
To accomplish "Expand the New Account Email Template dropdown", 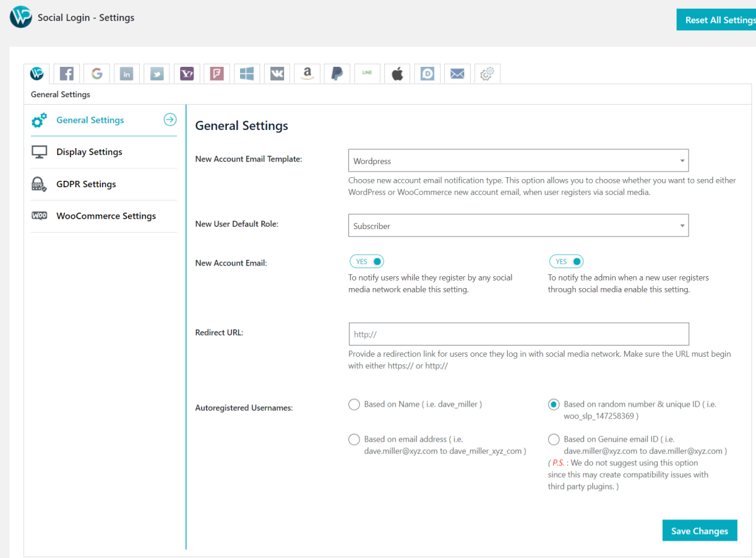I will pyautogui.click(x=518, y=161).
